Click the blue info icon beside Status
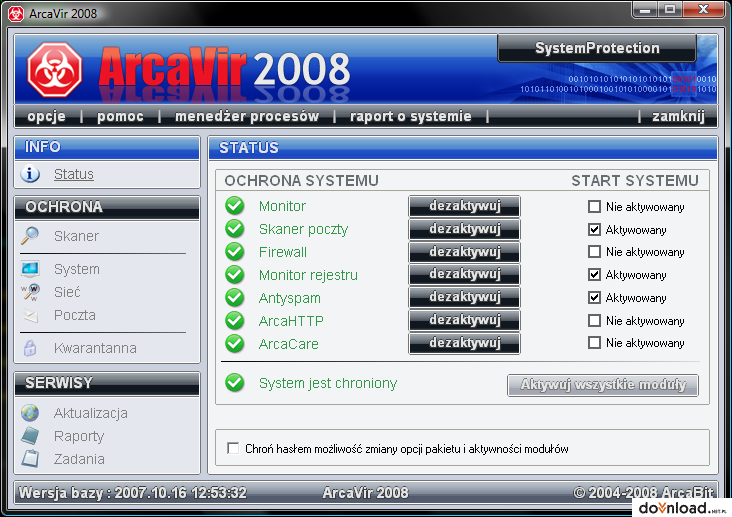Viewport: 732px width, 517px height. [x=30, y=174]
